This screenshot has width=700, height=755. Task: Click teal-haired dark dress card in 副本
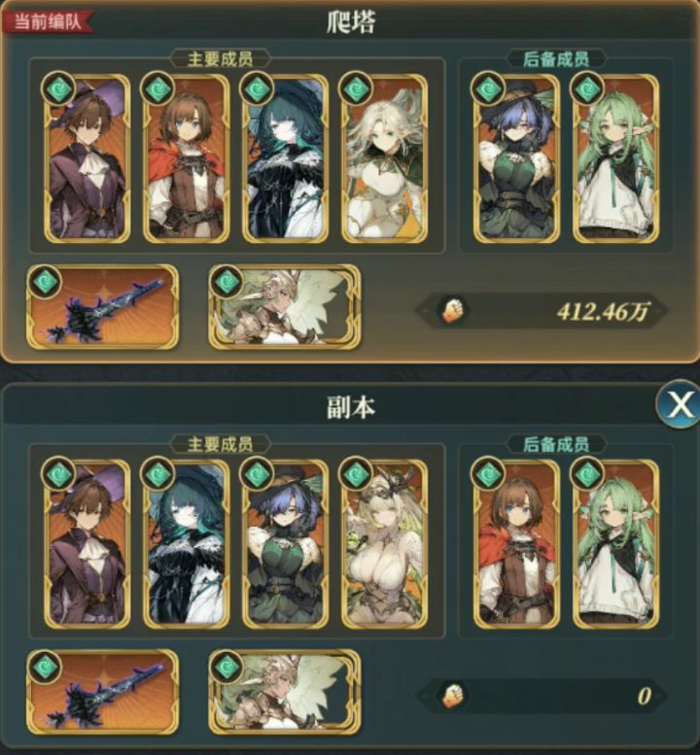point(187,544)
